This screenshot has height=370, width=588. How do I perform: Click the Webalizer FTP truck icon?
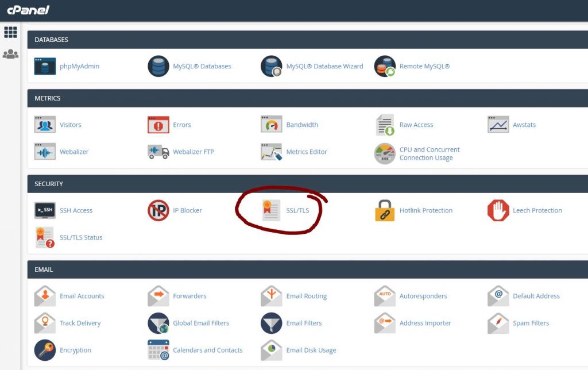(158, 152)
